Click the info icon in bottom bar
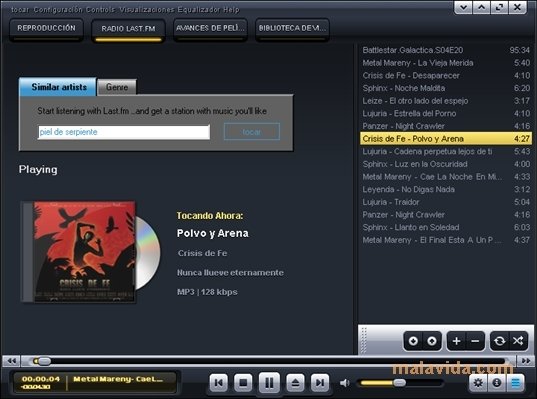 pos(497,382)
